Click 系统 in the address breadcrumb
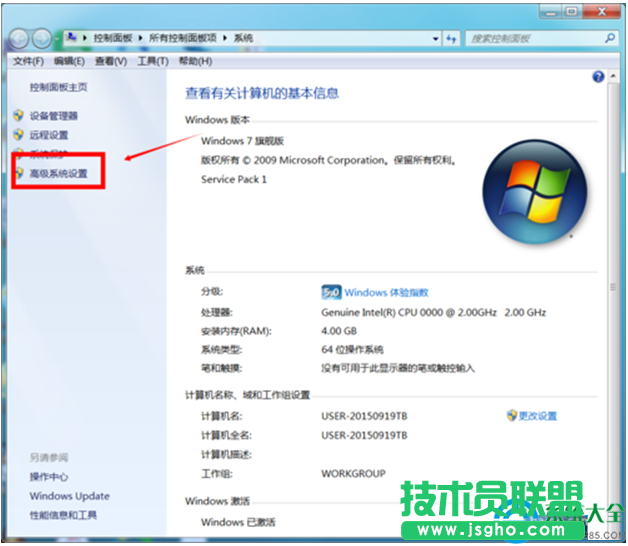Viewport: 628px width, 546px height. 244,38
